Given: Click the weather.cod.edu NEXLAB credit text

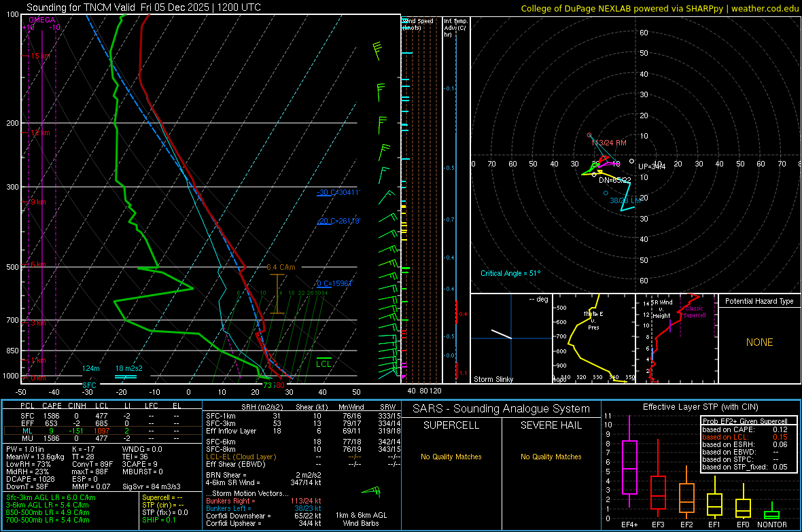Looking at the screenshot, I should [x=659, y=8].
